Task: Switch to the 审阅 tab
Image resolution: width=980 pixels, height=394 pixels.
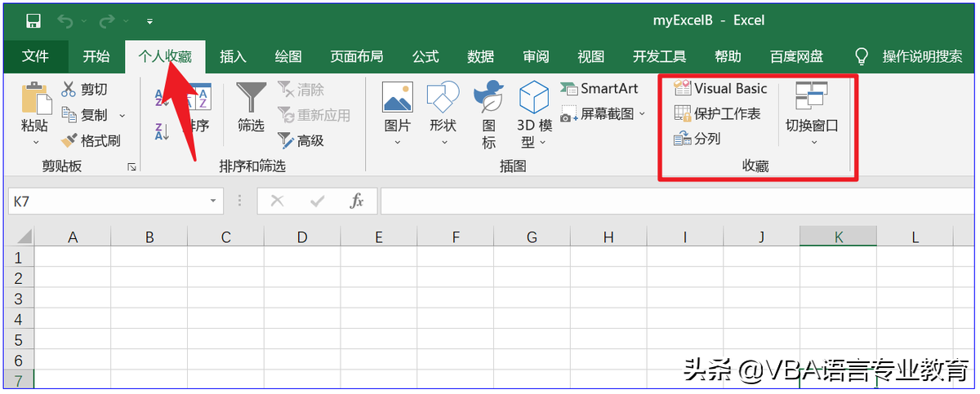Action: click(537, 56)
